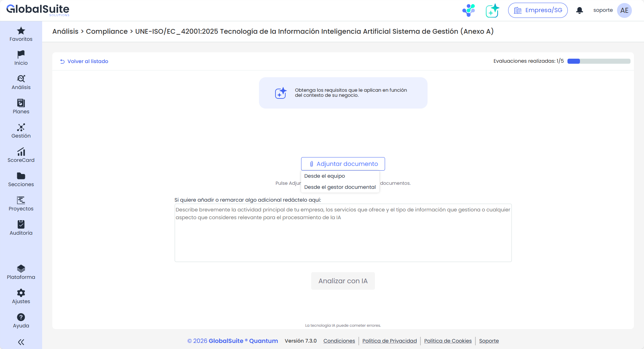This screenshot has width=644, height=349.
Task: Open the Auditoría clipboard icon
Action: [21, 225]
